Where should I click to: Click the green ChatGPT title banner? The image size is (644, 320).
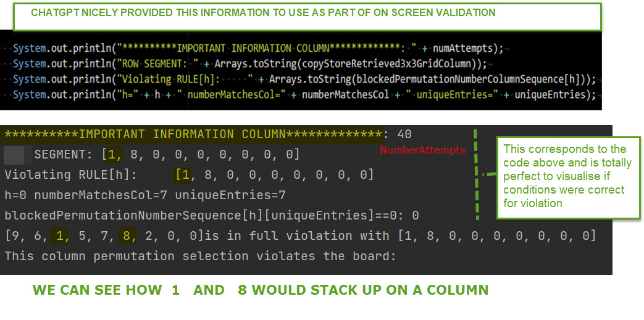[x=307, y=16]
